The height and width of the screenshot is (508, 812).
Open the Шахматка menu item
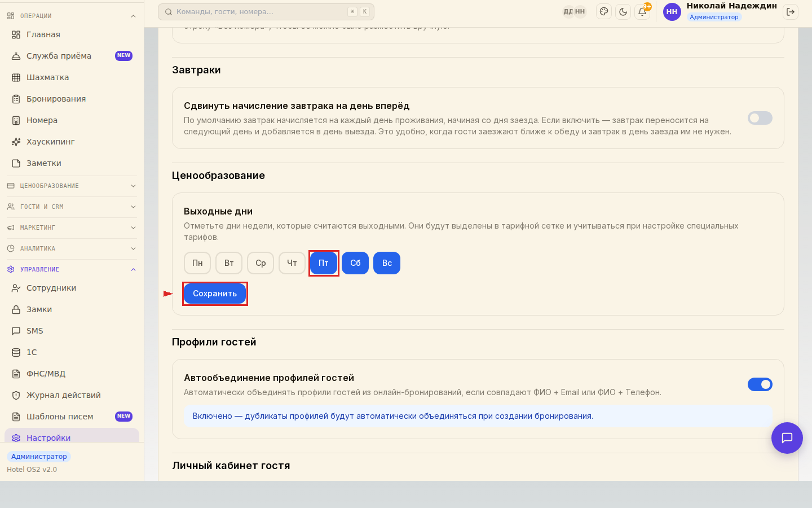tap(72, 77)
